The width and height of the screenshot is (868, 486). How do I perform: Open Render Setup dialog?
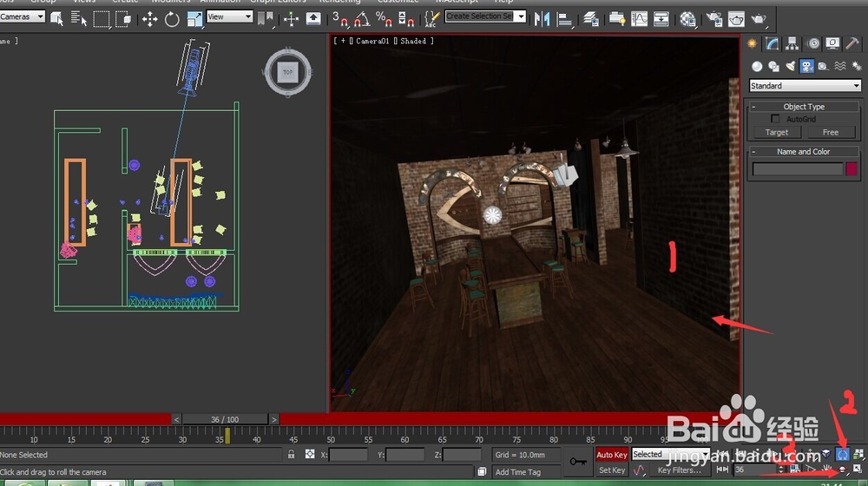714,19
